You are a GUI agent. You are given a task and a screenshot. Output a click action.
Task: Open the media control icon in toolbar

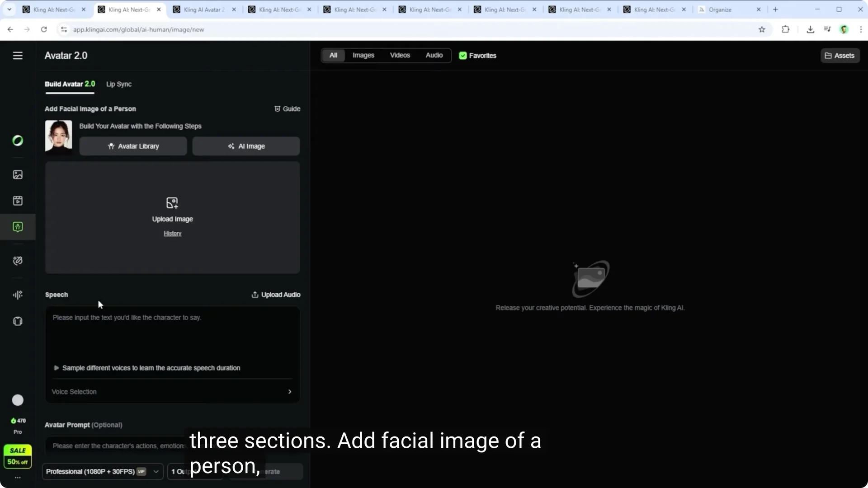tap(827, 29)
